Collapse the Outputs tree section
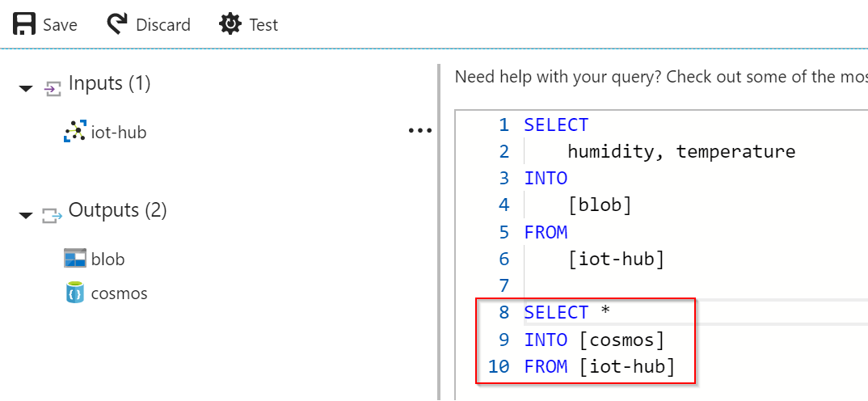The width and height of the screenshot is (868, 401). pos(26,215)
